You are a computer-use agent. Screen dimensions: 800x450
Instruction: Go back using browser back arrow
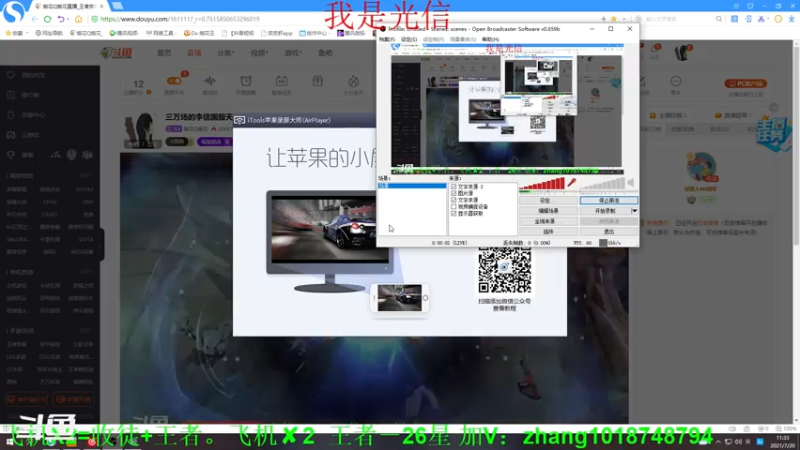(35, 19)
